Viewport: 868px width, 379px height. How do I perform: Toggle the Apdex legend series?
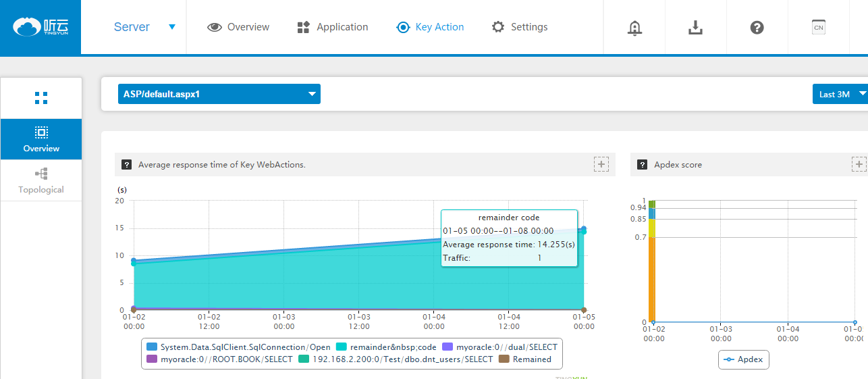[x=743, y=359]
